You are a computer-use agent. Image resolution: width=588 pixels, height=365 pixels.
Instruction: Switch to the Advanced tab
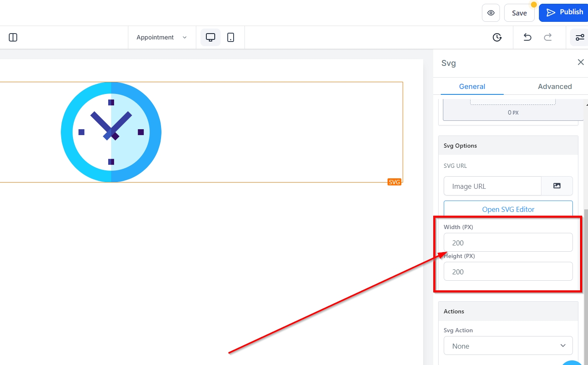(554, 86)
